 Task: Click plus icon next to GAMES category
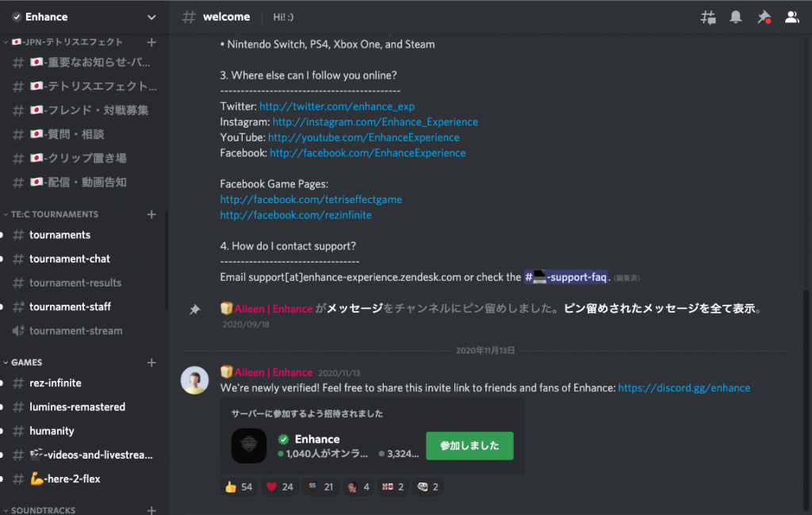tap(151, 363)
